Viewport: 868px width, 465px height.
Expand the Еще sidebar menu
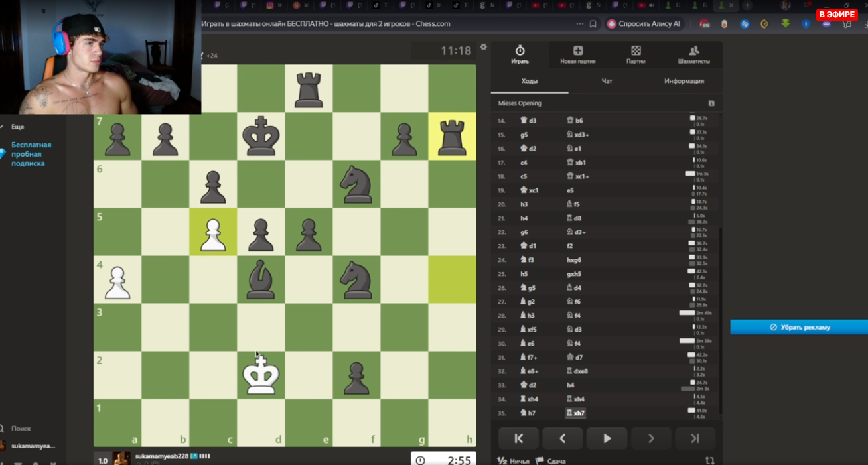17,127
